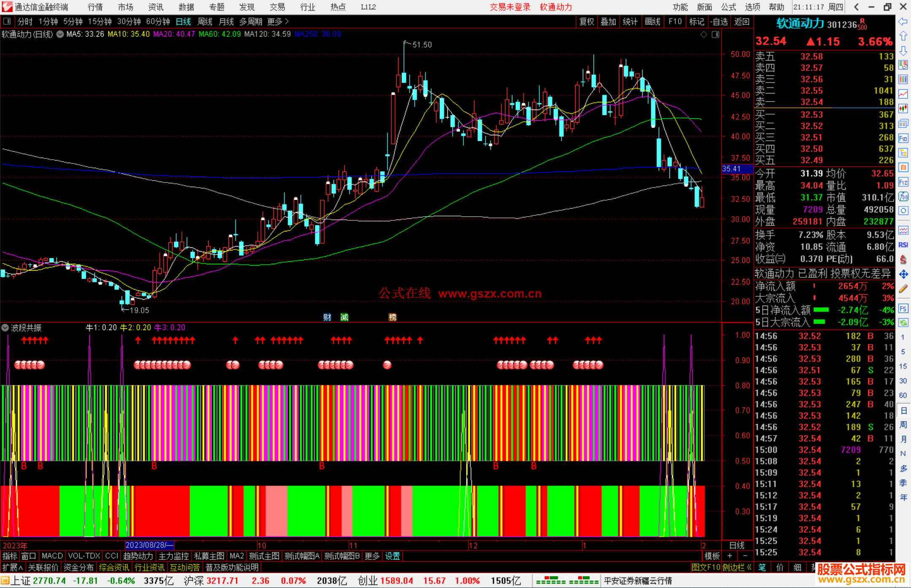Click the 设置 indicator settings link
The height and width of the screenshot is (588, 911).
pyautogui.click(x=392, y=556)
